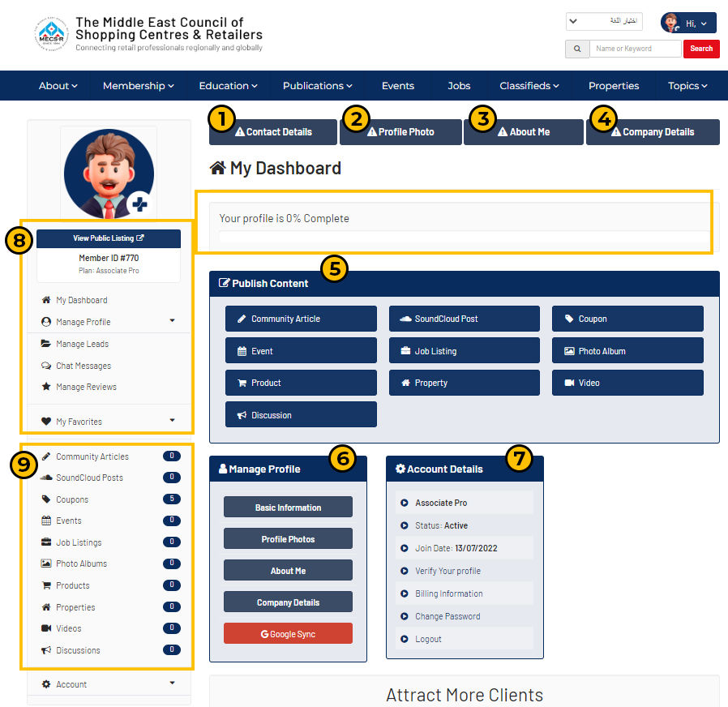Expand the Topics navigation menu
Image resolution: width=728 pixels, height=707 pixels.
pyautogui.click(x=687, y=86)
